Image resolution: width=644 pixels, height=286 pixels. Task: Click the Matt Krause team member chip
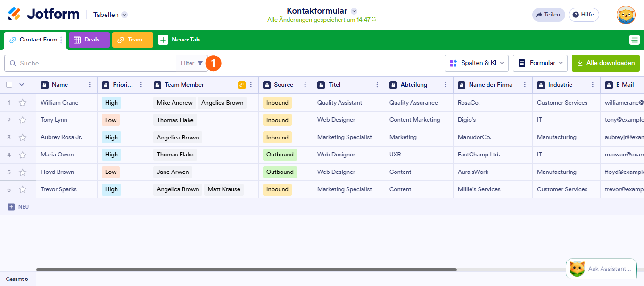coord(224,189)
